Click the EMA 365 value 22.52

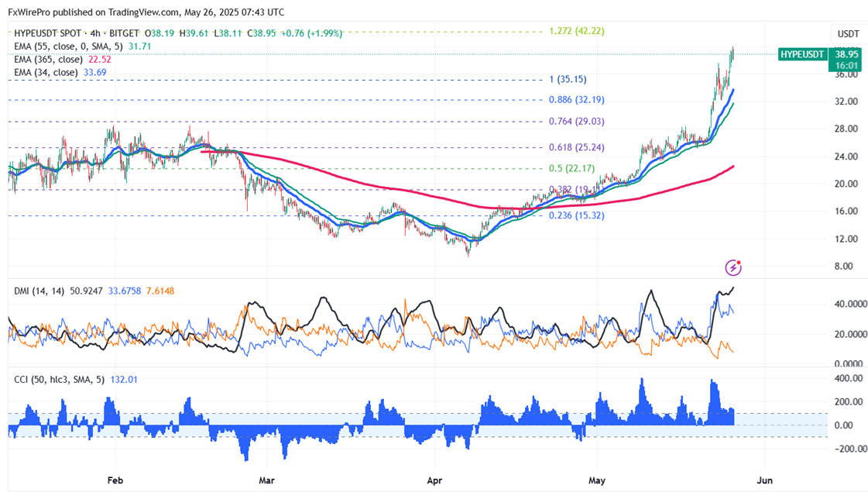[100, 60]
